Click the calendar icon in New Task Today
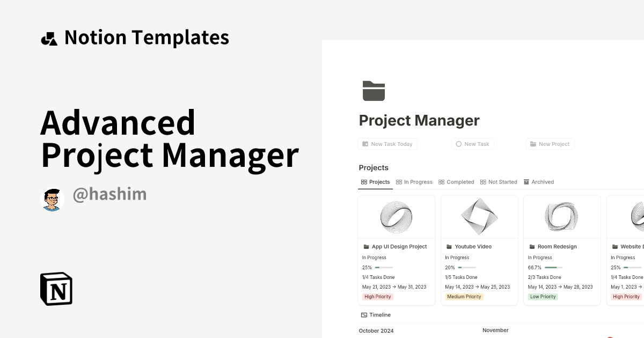The image size is (644, 338). [x=364, y=144]
